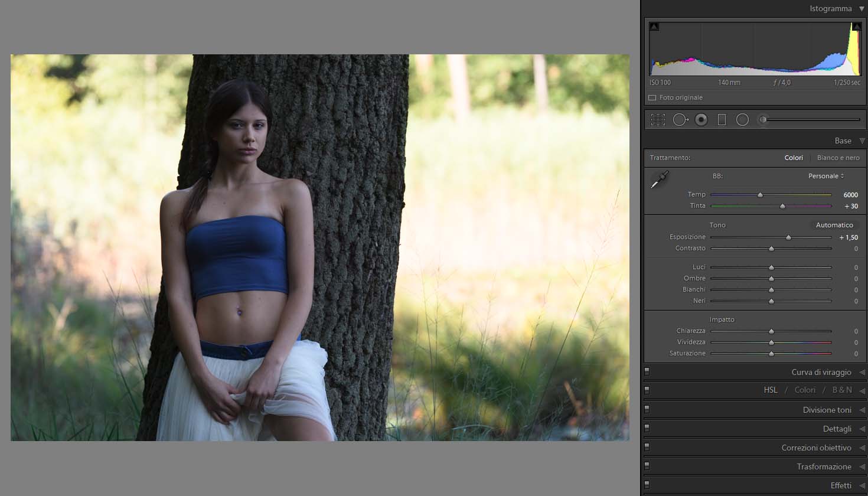Toggle the Curva di viraggio panel switch
Image resolution: width=868 pixels, height=496 pixels.
click(647, 372)
